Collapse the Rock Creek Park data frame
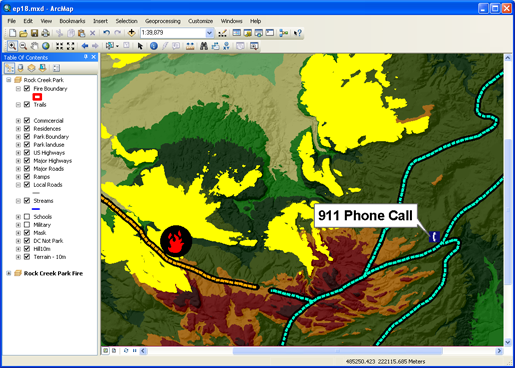 tap(9, 80)
